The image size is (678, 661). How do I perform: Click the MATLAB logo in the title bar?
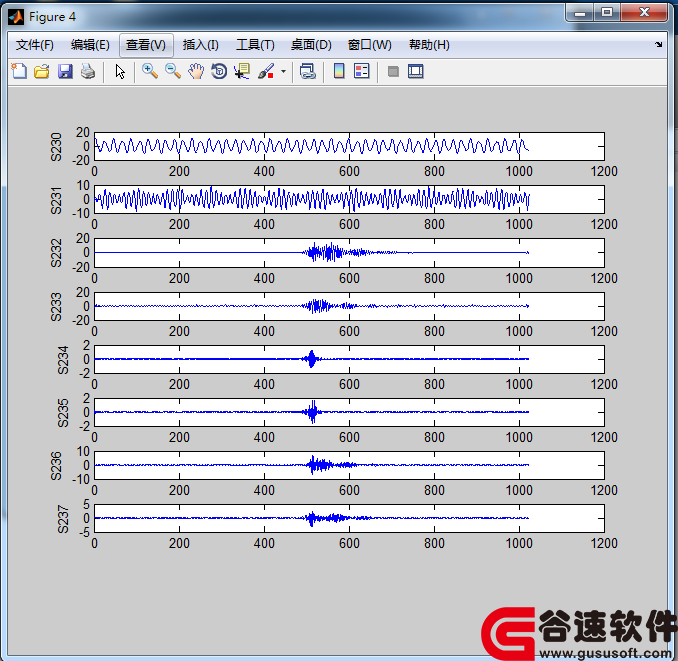pos(16,17)
